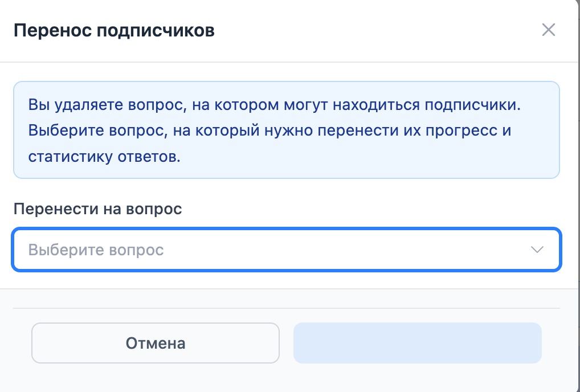Open the Выберите вопрос combo box
This screenshot has height=392, width=580.
285,250
